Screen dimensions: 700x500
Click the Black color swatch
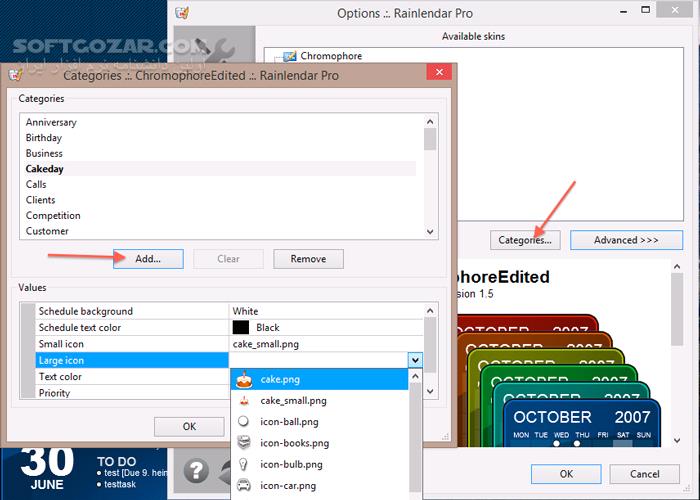(241, 327)
